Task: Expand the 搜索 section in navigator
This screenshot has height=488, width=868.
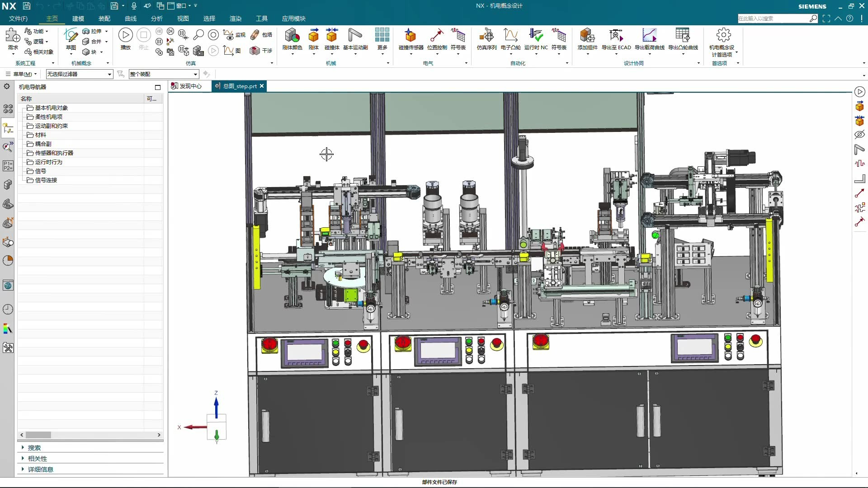Action: pos(34,448)
